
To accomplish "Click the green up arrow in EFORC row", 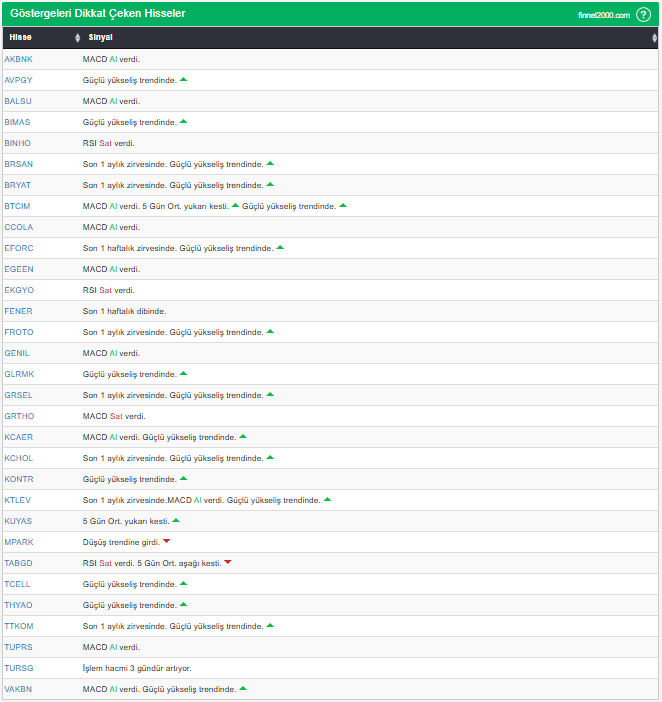I will pyautogui.click(x=280, y=247).
